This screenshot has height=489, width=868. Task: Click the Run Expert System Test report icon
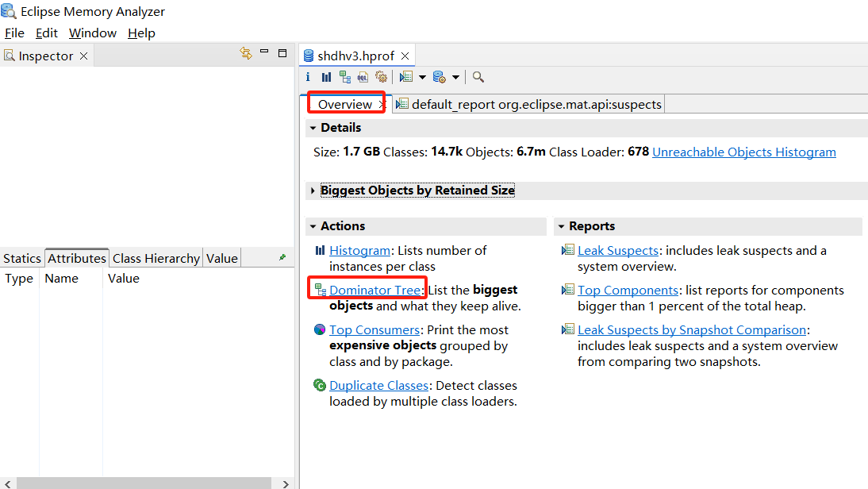pos(405,77)
